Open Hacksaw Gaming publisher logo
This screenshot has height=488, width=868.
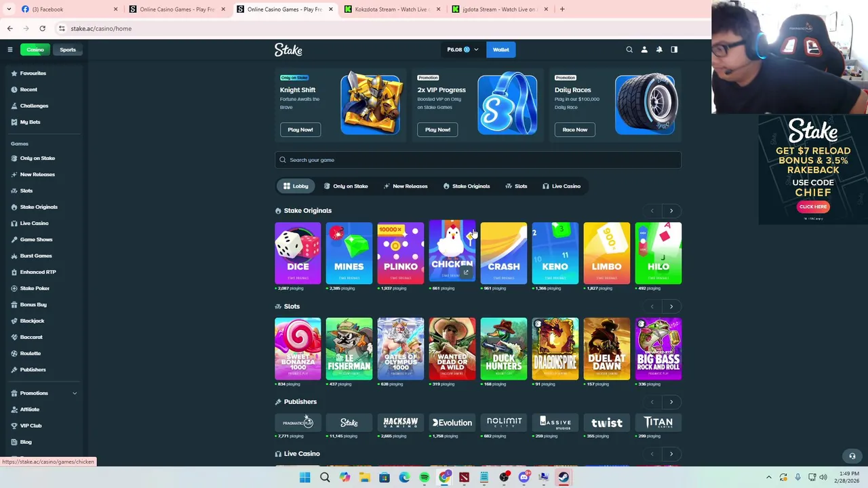click(x=401, y=423)
